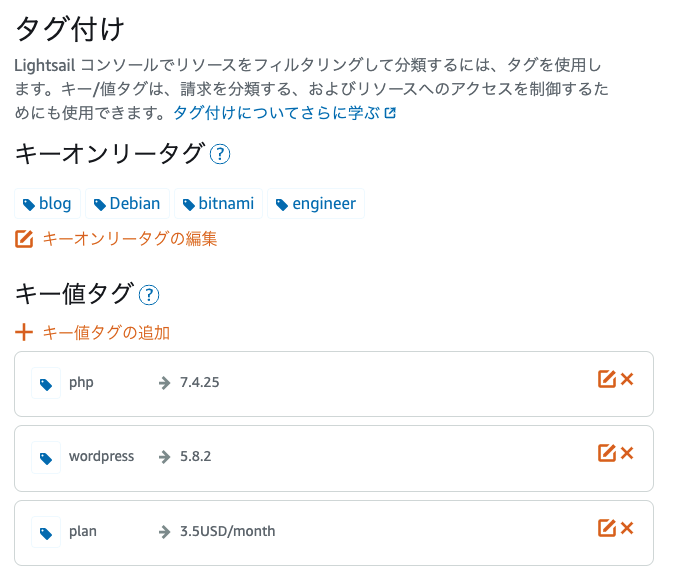The width and height of the screenshot is (681, 585).
Task: Select the bitnami key-only tag
Action: click(218, 203)
